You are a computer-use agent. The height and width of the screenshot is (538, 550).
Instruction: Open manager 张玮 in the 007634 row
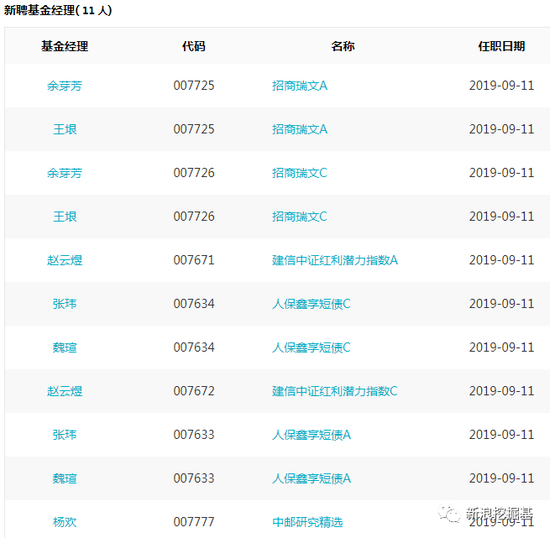point(65,304)
